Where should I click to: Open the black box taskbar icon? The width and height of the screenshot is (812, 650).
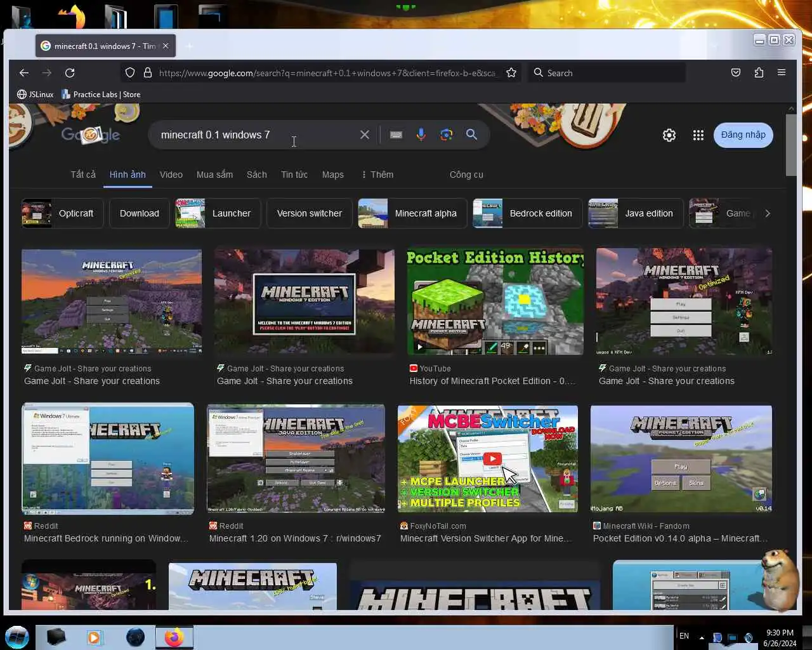tap(56, 637)
